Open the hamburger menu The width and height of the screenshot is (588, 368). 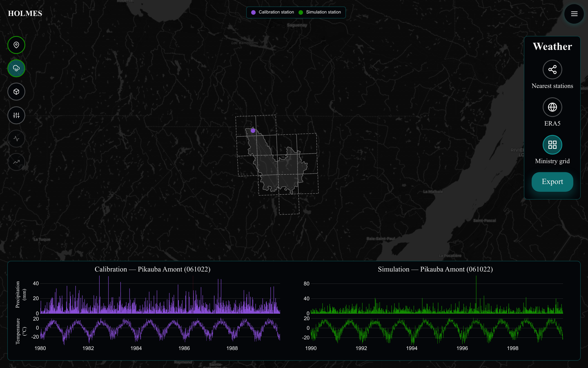point(574,14)
